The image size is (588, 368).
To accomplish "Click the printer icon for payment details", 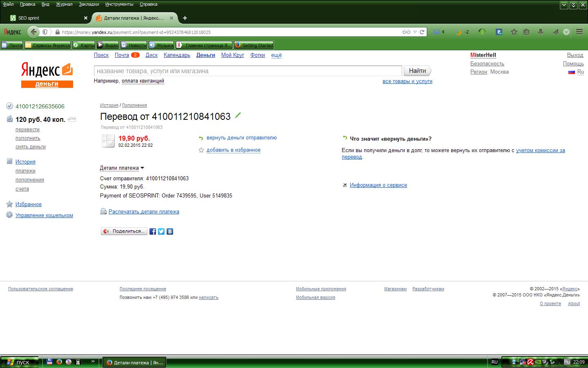I will click(103, 211).
